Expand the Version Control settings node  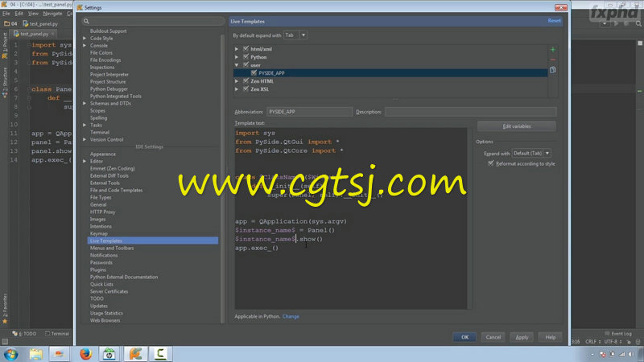pos(85,139)
